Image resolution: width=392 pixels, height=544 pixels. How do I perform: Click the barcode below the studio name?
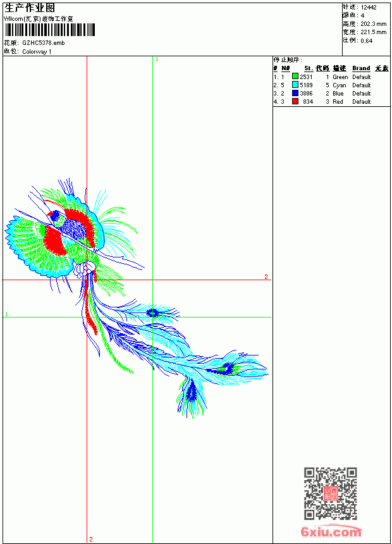coord(50,30)
